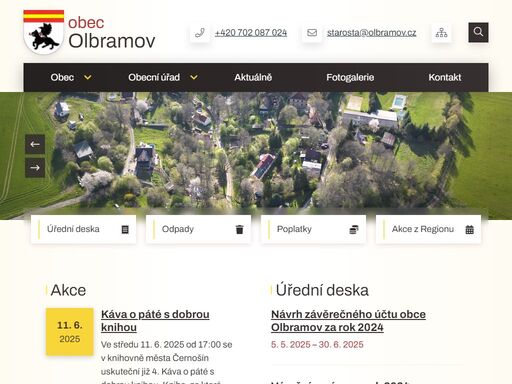Click the yellow 11. 6. 2025 date badge
The height and width of the screenshot is (384, 512).
pos(70,332)
